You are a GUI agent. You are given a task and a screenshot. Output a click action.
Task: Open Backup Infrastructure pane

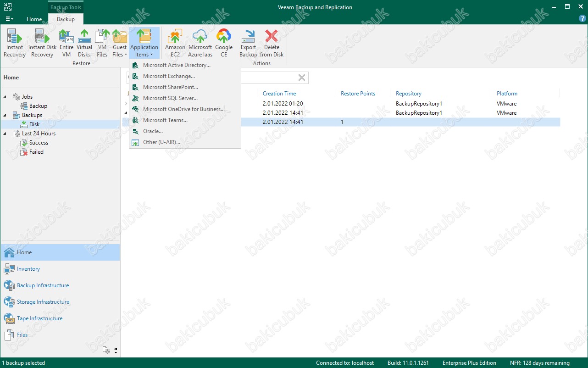coord(60,285)
